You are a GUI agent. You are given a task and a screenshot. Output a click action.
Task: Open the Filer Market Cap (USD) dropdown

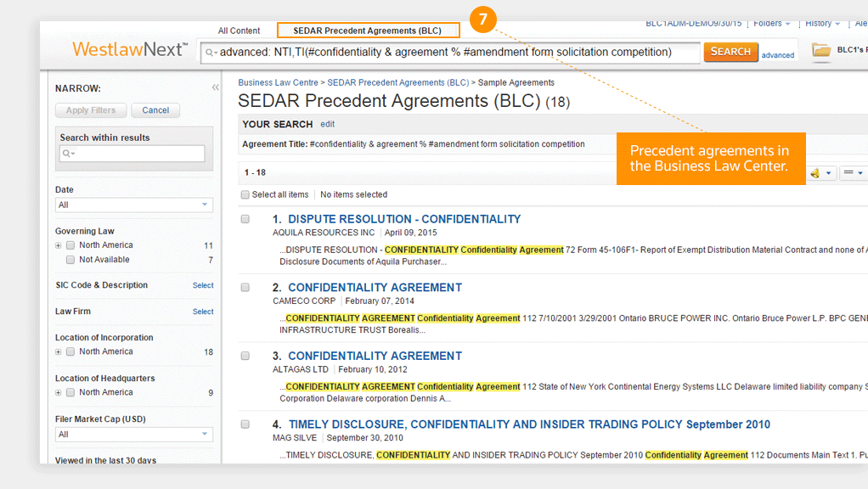134,434
